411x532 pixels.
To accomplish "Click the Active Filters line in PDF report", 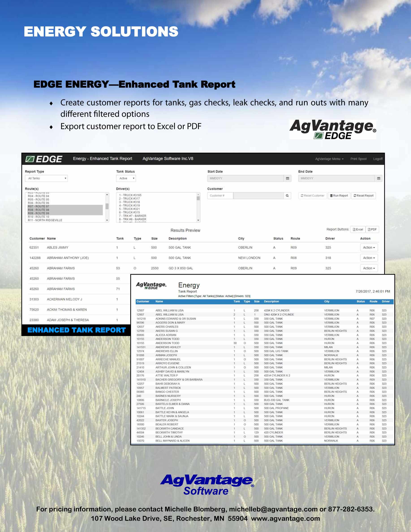I will pyautogui.click(x=214, y=296).
